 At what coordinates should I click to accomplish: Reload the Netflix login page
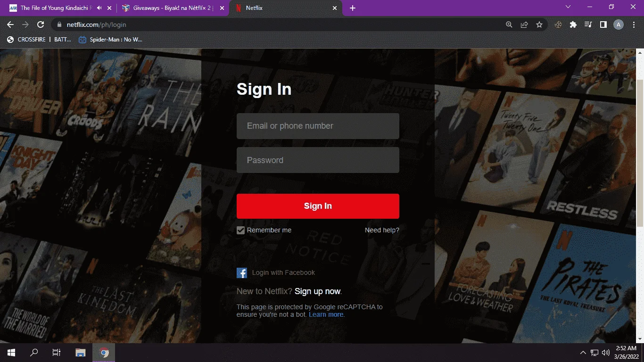click(x=41, y=25)
